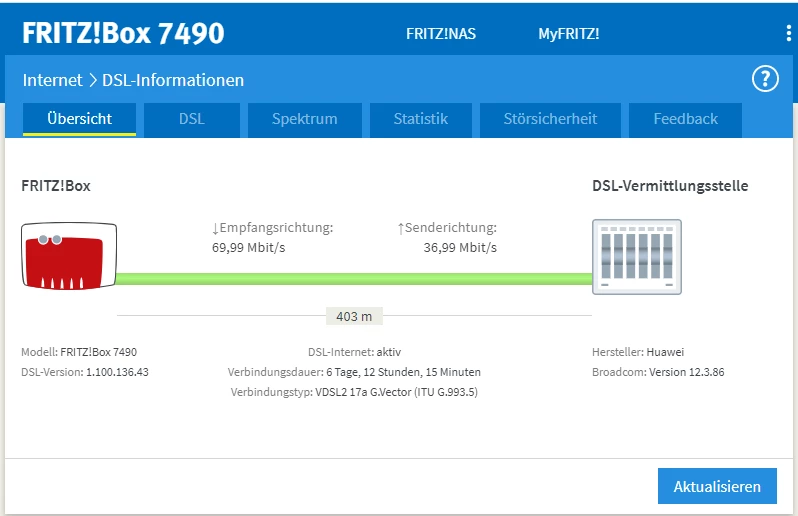Click the Senderichtung label

pyautogui.click(x=447, y=227)
